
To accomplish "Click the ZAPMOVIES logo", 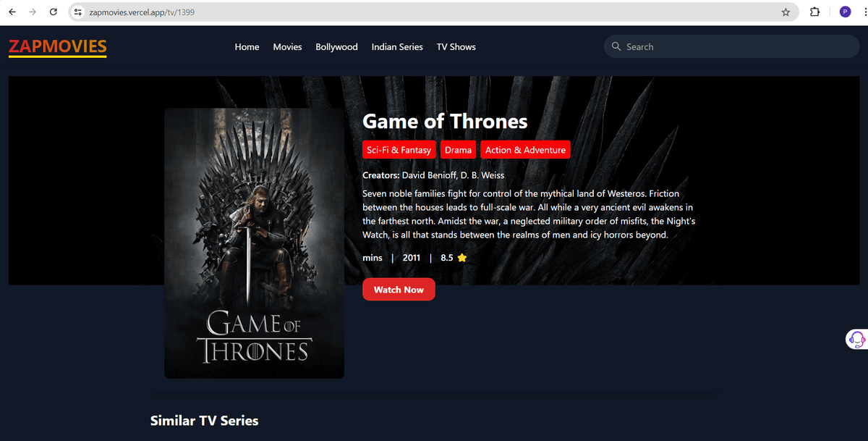I will (x=58, y=47).
